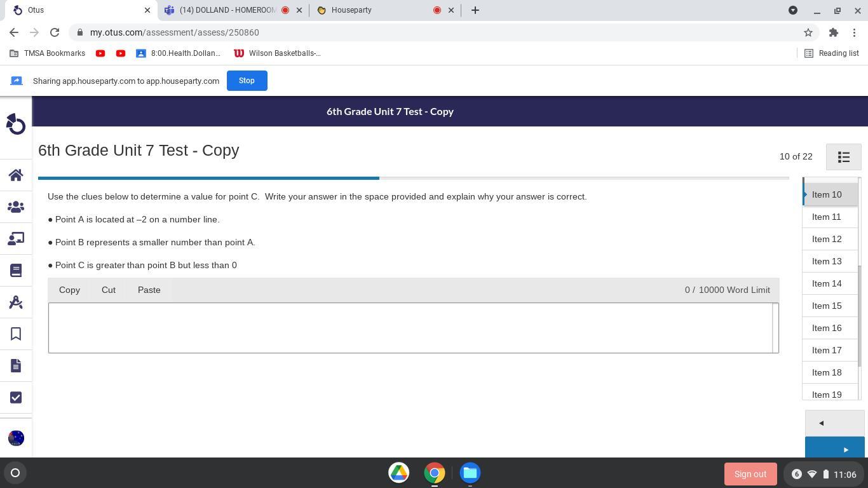Click the Chrome back arrow

click(x=14, y=32)
